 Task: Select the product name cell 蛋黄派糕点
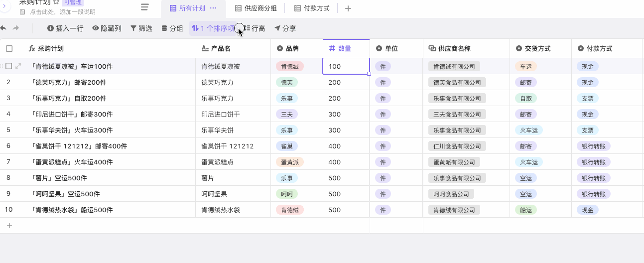234,162
